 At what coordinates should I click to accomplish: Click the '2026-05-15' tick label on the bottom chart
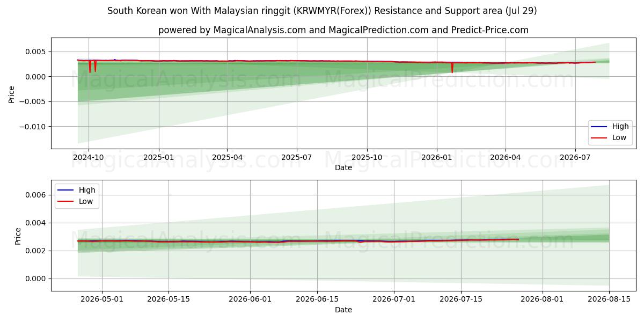169,300
